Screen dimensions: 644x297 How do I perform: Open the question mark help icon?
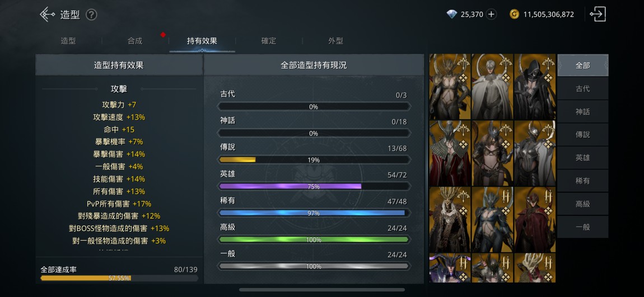[91, 15]
